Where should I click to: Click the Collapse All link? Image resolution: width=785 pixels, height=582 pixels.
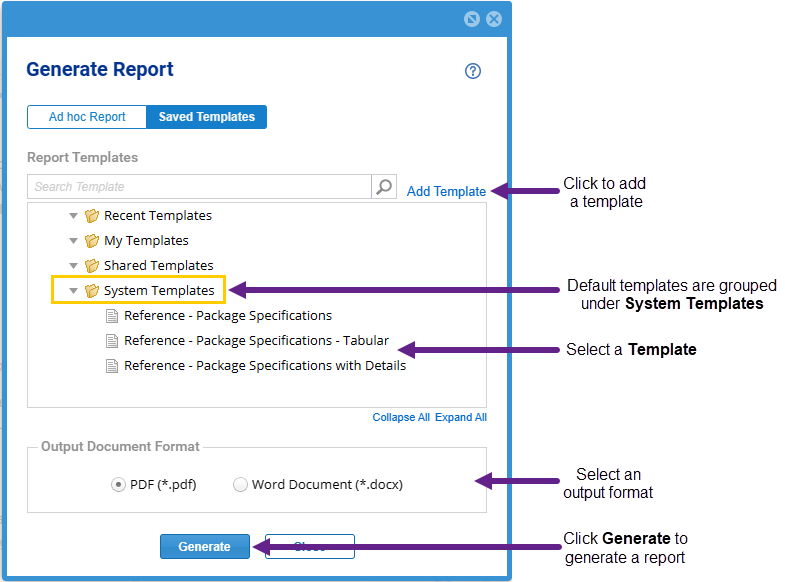(401, 417)
